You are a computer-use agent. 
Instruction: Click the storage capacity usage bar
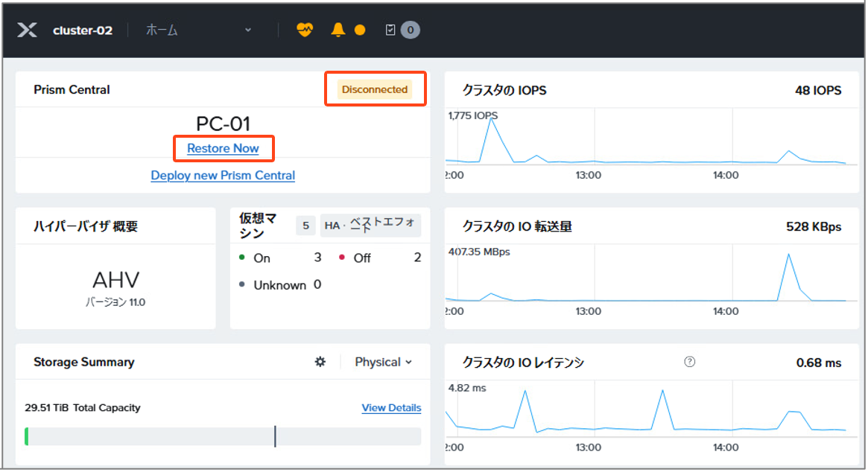point(223,436)
